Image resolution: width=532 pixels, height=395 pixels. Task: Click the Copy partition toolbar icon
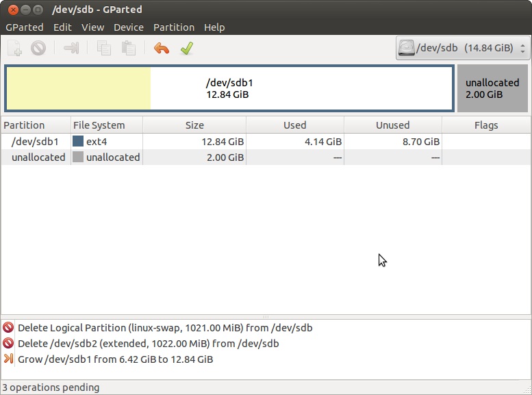click(104, 48)
